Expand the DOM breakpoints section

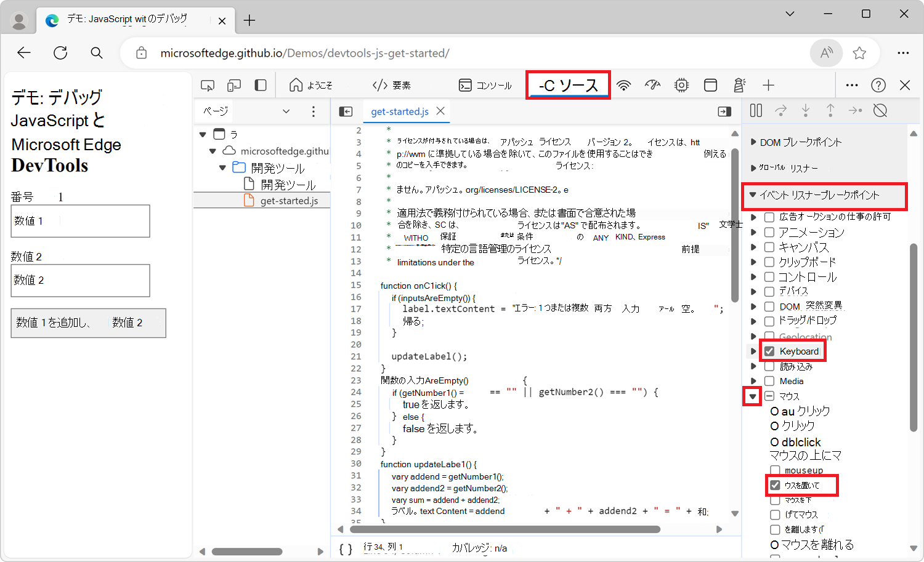(753, 142)
